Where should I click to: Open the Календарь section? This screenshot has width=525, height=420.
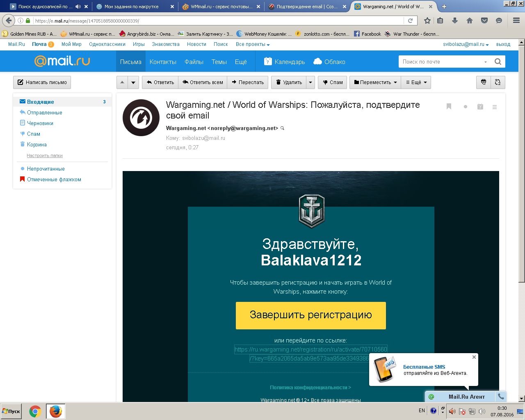[x=285, y=62]
